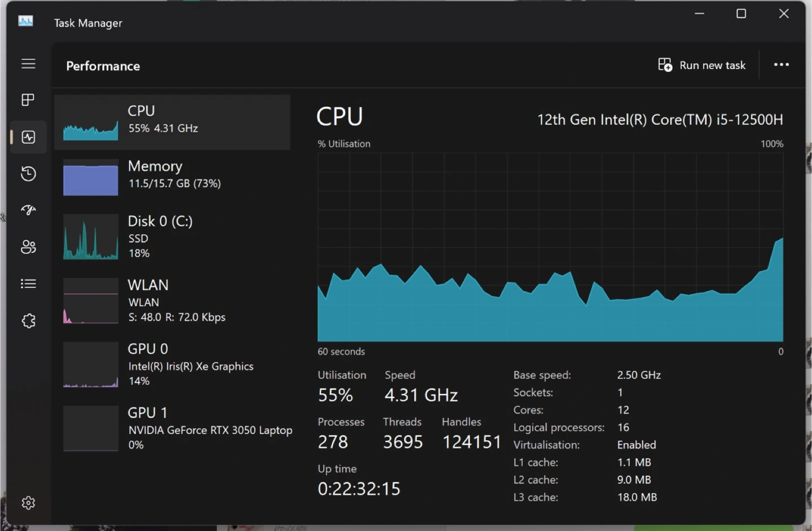Click the Sockets value 1
This screenshot has height=531, width=812.
pos(620,392)
